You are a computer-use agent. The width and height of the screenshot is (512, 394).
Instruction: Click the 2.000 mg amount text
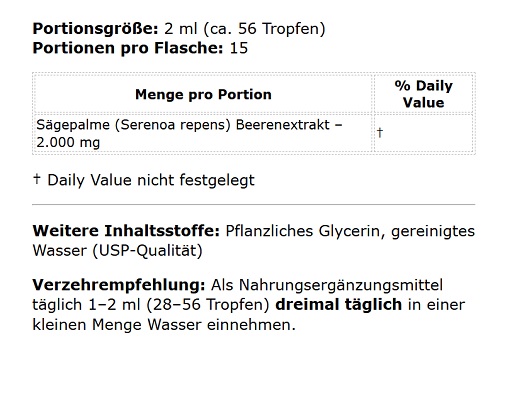68,143
